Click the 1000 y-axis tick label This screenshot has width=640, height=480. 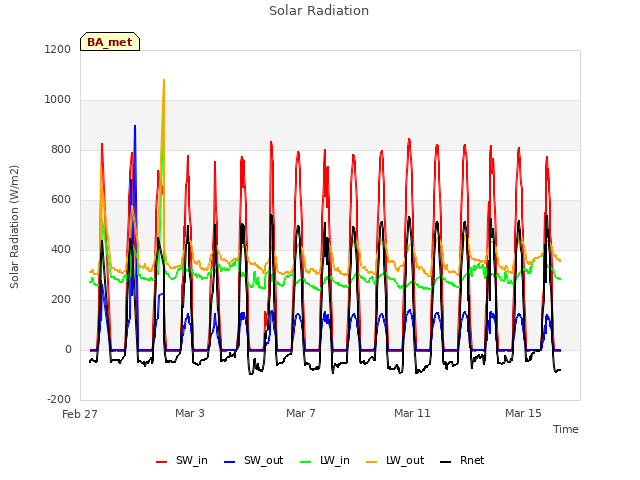click(58, 100)
